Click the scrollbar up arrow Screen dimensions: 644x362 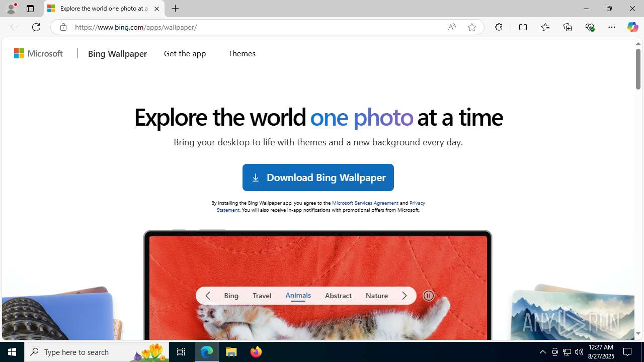(x=638, y=44)
